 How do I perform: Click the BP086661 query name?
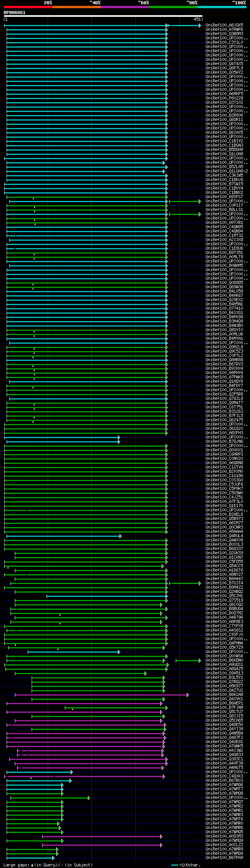(14, 12)
